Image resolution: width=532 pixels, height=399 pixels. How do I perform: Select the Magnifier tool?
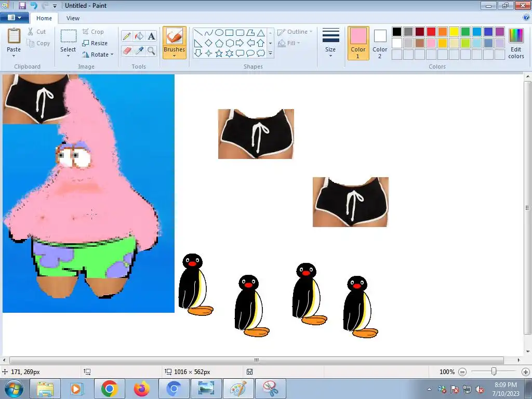coord(151,51)
